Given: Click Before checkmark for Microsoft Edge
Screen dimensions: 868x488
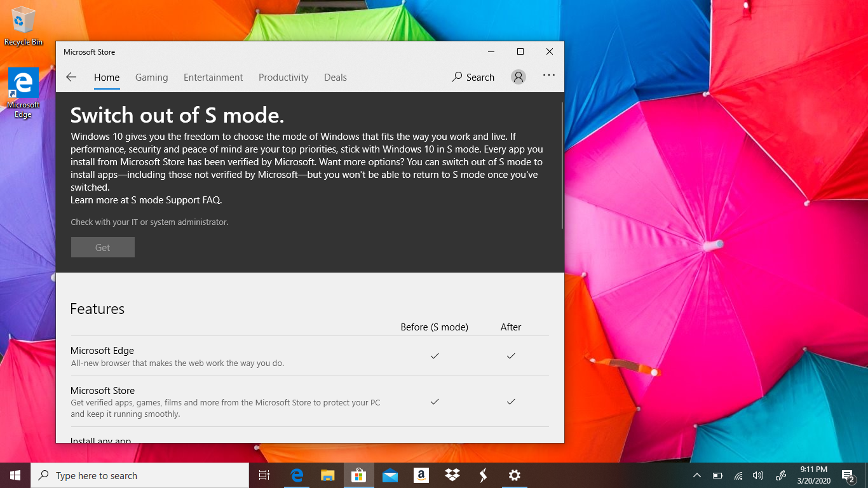Looking at the screenshot, I should pyautogui.click(x=435, y=356).
